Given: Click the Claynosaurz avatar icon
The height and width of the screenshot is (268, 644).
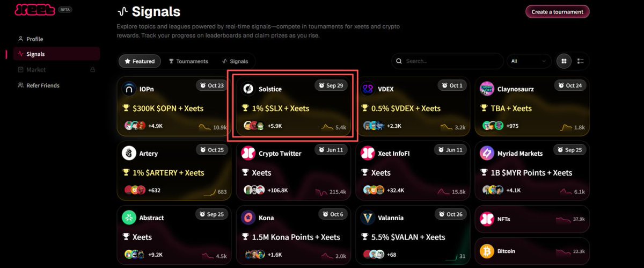Looking at the screenshot, I should (487, 89).
